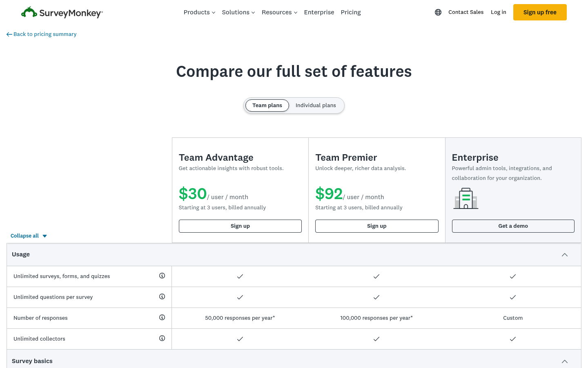Viewport: 588px width, 368px height.
Task: Switch to Individual plans
Action: click(316, 105)
